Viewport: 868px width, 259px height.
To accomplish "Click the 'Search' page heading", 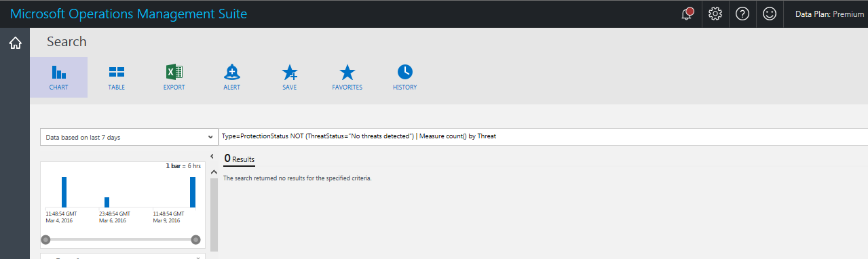I will (67, 42).
